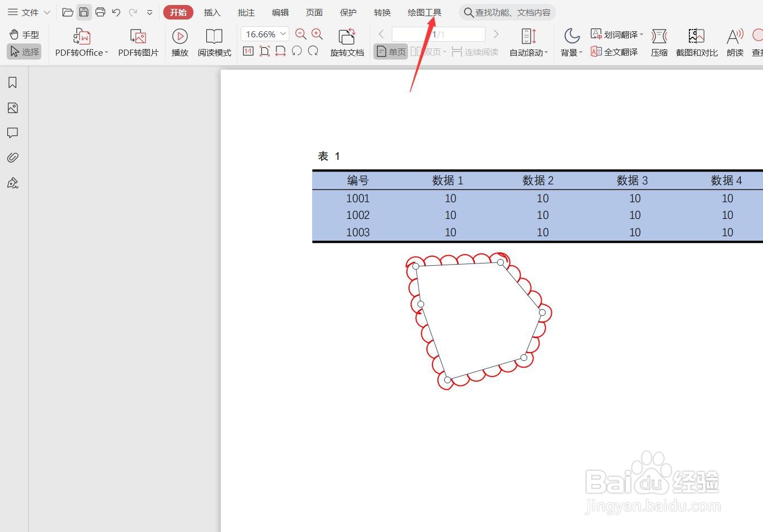Go to next page arrow

tap(495, 35)
